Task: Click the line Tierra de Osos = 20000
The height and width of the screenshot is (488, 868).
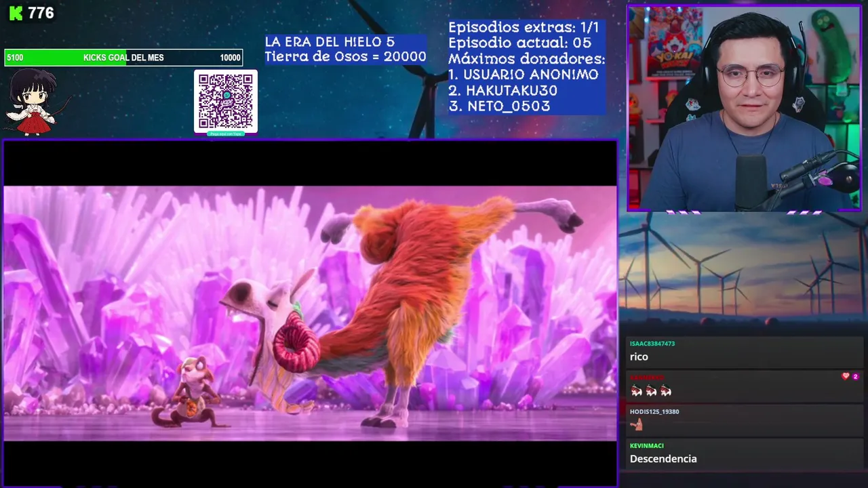Action: (346, 57)
